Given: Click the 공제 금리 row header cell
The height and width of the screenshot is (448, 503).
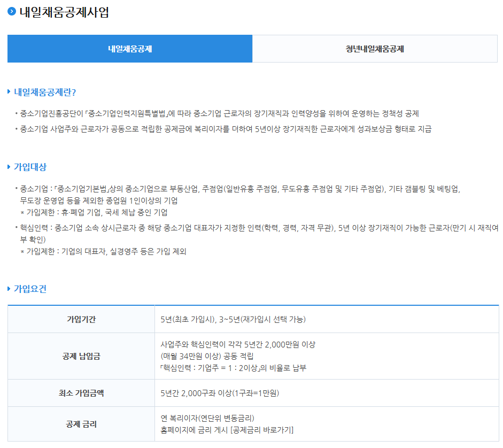Looking at the screenshot, I should click(x=81, y=424).
